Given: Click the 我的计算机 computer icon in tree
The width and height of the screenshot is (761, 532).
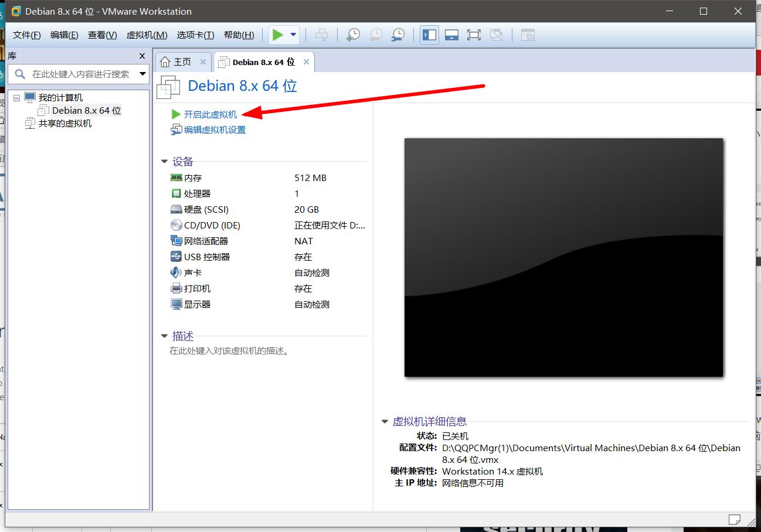Looking at the screenshot, I should pyautogui.click(x=30, y=97).
